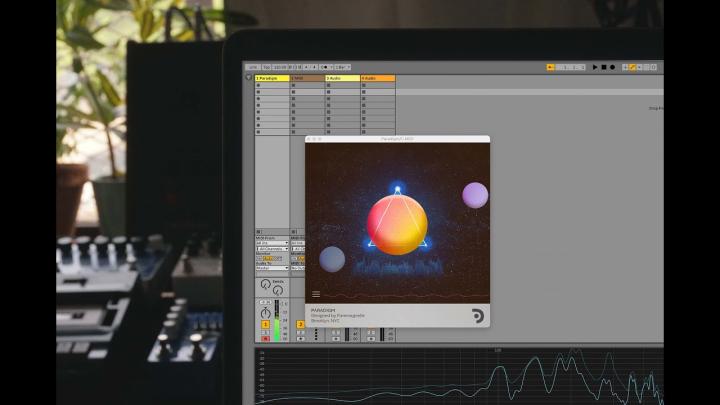Image resolution: width=720 pixels, height=405 pixels.
Task: Open the Audio To Master dropdown on track 1
Action: 272,268
